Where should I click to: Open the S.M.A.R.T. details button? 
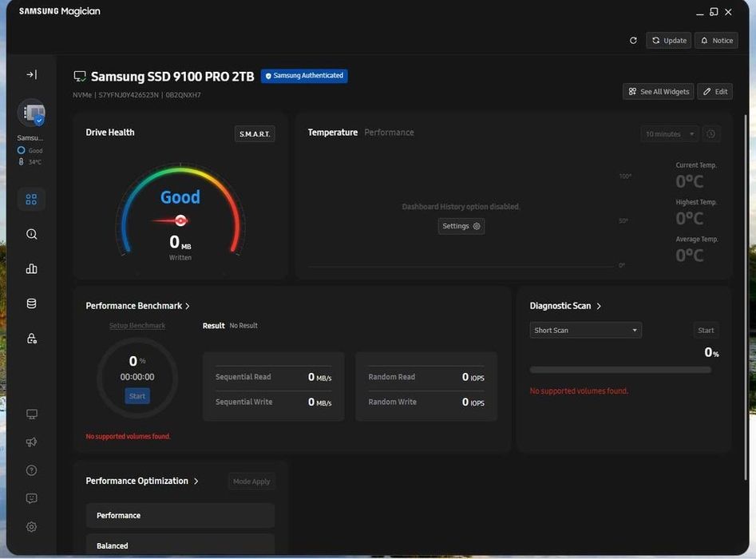(x=255, y=133)
